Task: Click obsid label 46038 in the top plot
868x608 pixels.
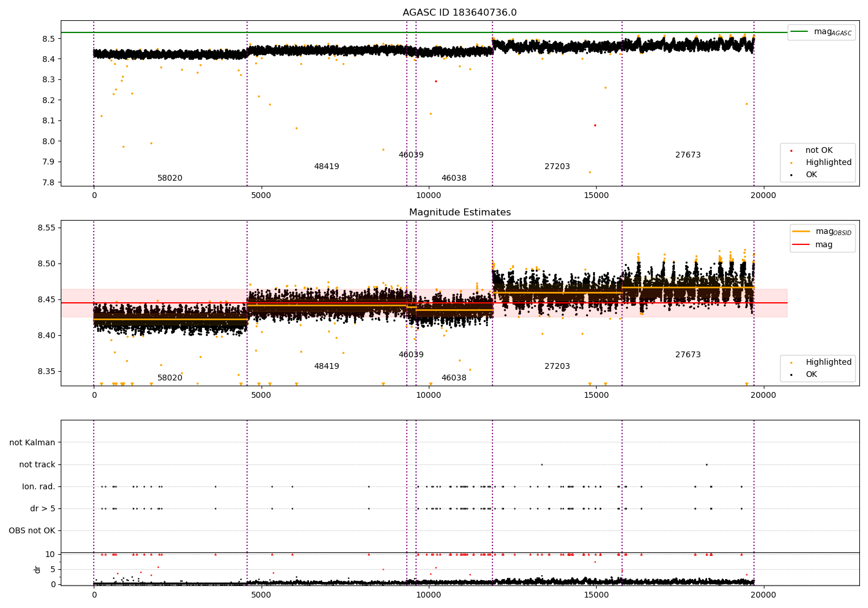Action: [x=454, y=178]
